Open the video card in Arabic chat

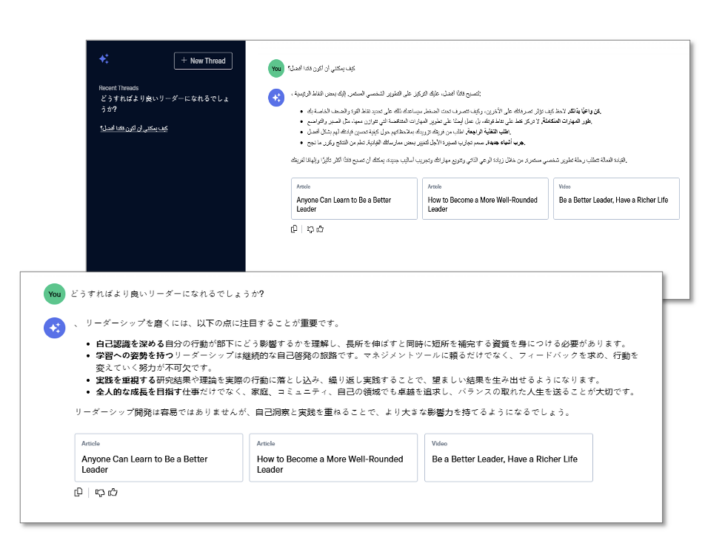pos(615,199)
